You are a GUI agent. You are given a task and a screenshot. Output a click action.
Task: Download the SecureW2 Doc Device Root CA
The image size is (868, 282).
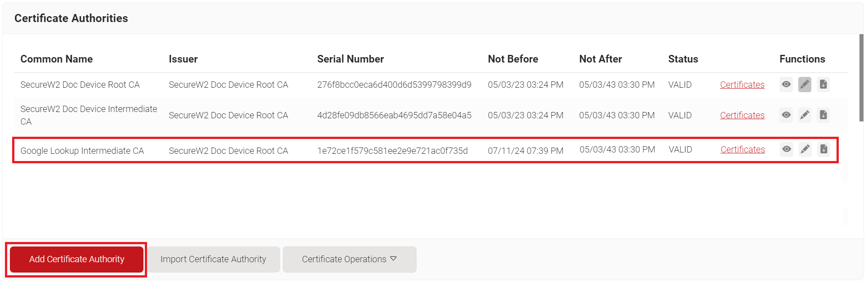coord(823,85)
